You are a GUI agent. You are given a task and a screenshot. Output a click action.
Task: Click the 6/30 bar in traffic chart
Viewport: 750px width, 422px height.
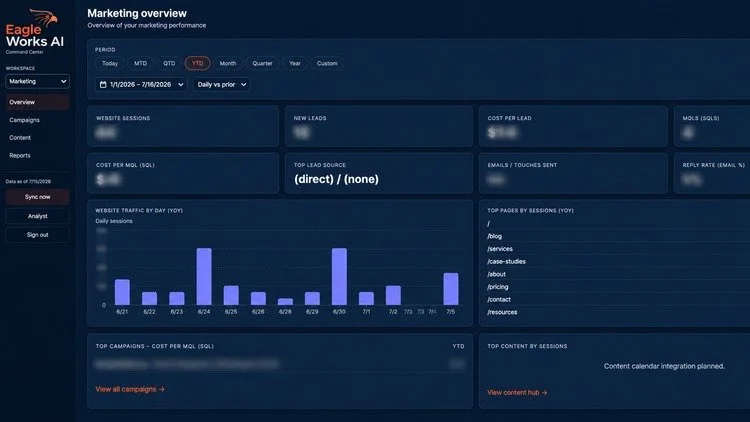pyautogui.click(x=339, y=277)
